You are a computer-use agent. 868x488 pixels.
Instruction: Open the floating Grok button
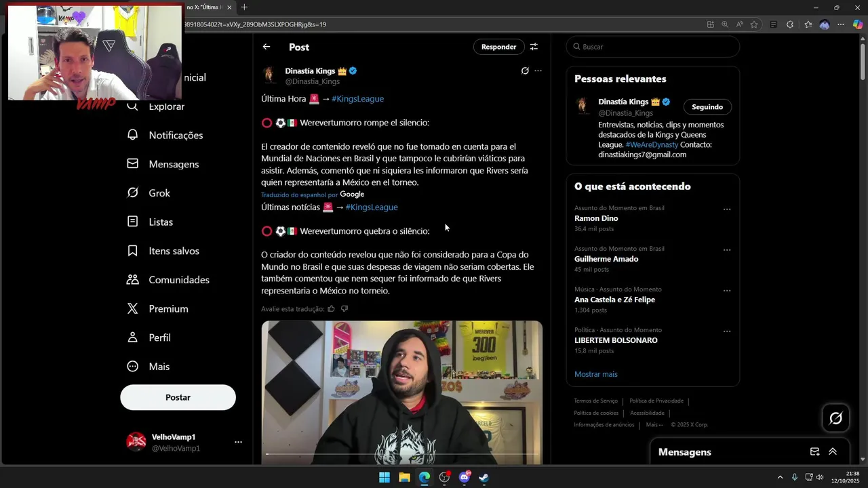click(x=835, y=418)
